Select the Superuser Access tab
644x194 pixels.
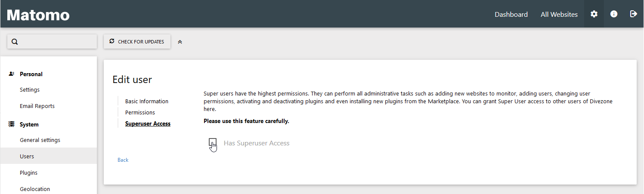(148, 124)
